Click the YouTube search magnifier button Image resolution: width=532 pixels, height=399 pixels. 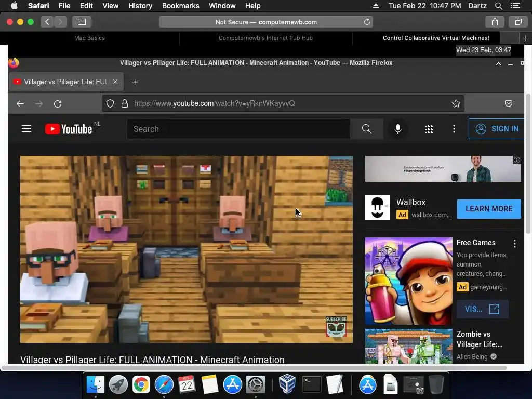[x=366, y=129]
